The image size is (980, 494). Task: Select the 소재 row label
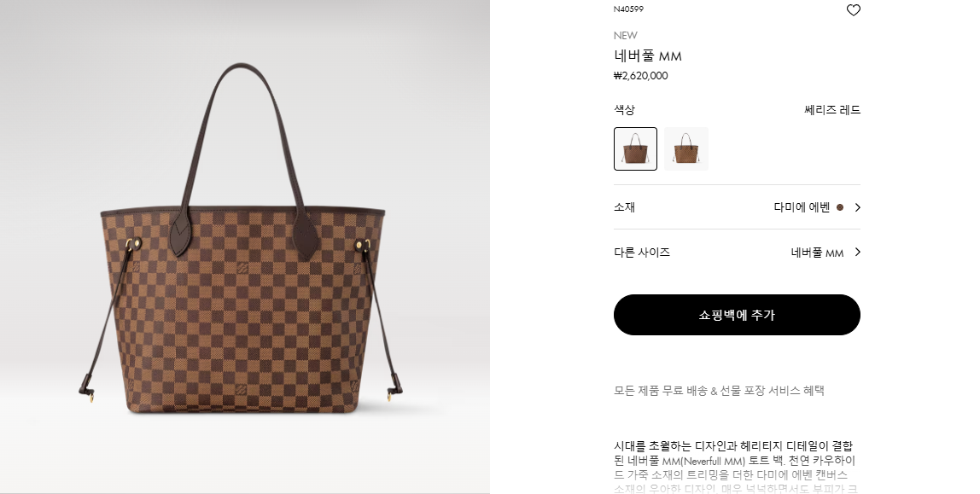(x=624, y=207)
